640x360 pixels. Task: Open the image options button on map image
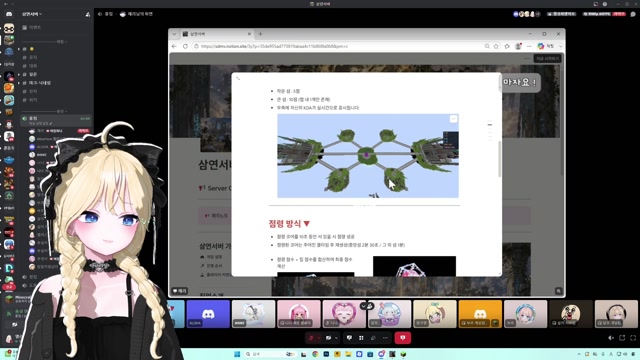point(453,119)
